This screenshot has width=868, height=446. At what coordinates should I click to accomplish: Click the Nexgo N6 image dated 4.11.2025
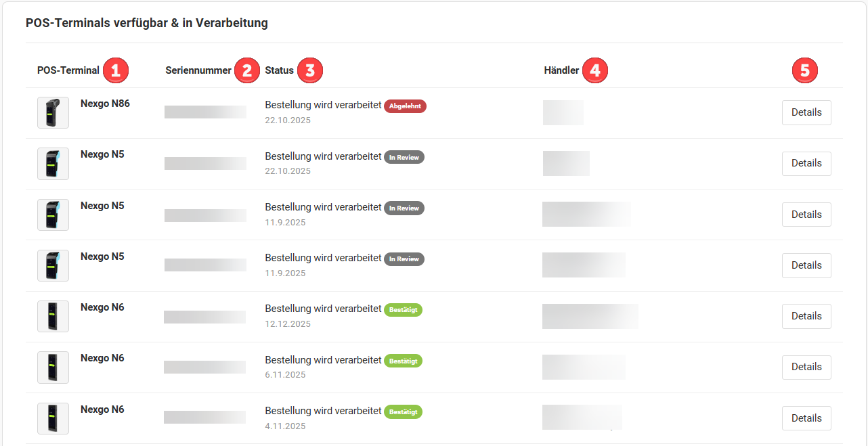point(53,418)
